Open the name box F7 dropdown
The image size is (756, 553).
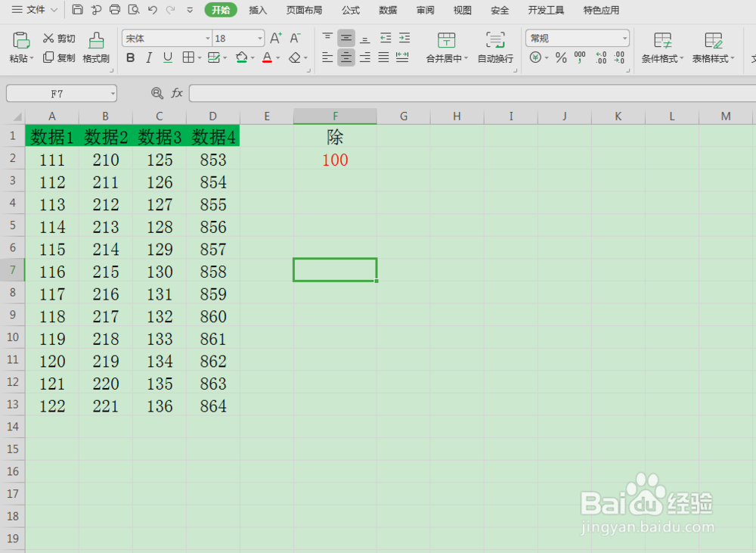click(x=113, y=94)
